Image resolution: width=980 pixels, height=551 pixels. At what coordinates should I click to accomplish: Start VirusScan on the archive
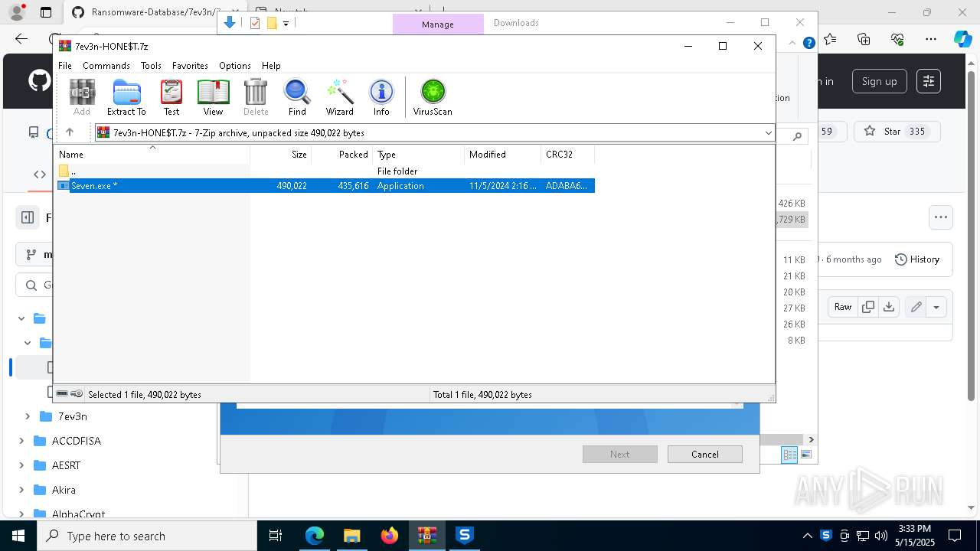[433, 97]
